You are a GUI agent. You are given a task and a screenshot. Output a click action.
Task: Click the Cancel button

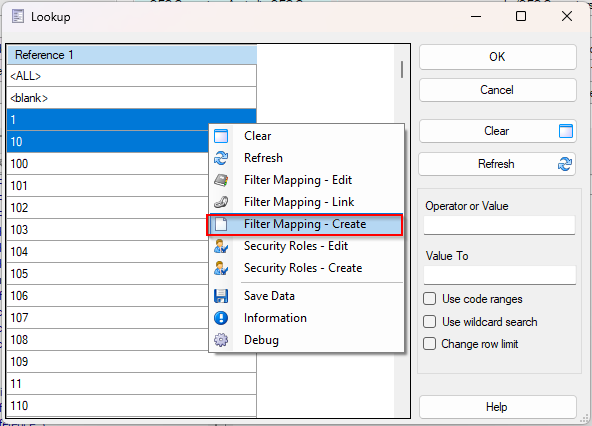point(498,90)
